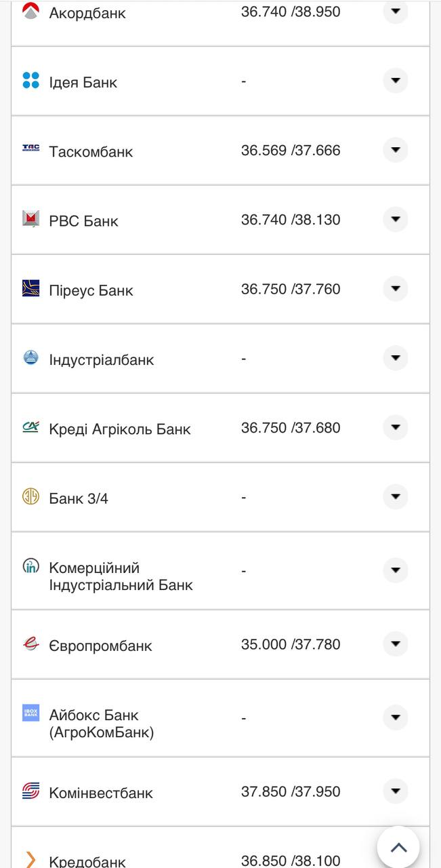Click the Кредобанк arrow logo
The width and height of the screenshot is (441, 868).
30,858
